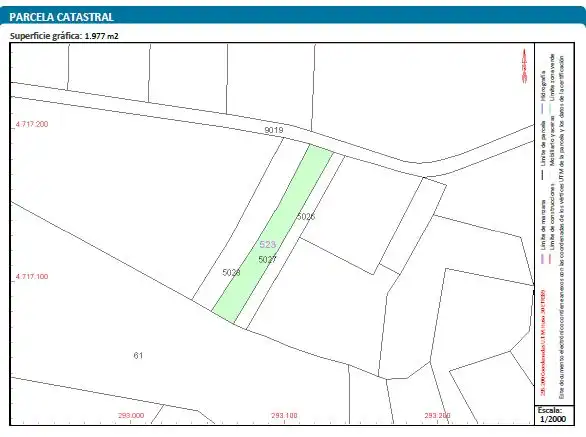Click parcel label 5028
The height and width of the screenshot is (437, 586).
[231, 272]
